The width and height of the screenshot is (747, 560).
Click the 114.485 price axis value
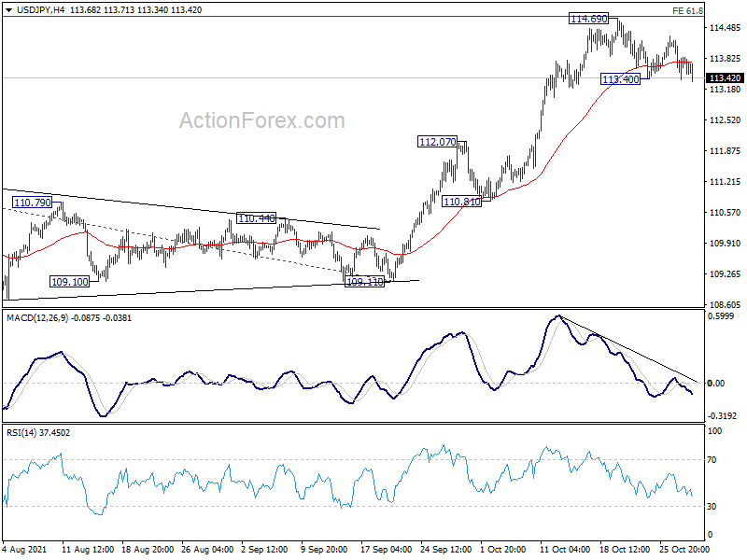(726, 28)
